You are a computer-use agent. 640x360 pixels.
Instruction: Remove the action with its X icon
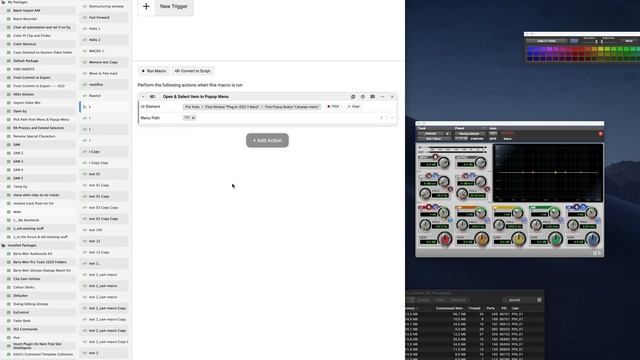pos(392,97)
